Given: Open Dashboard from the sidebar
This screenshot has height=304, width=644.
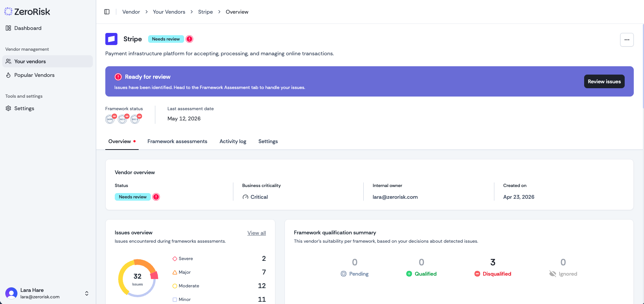Looking at the screenshot, I should click(x=47, y=28).
